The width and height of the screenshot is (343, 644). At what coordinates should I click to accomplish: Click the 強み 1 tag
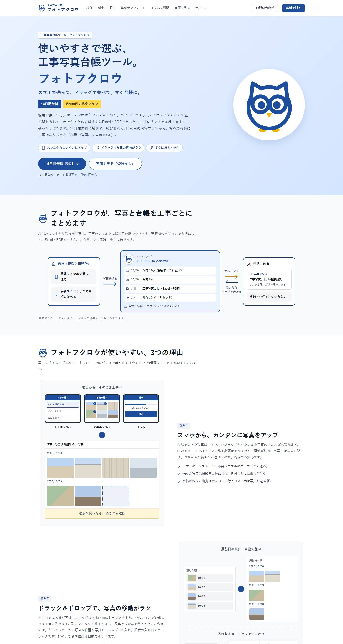(x=184, y=426)
